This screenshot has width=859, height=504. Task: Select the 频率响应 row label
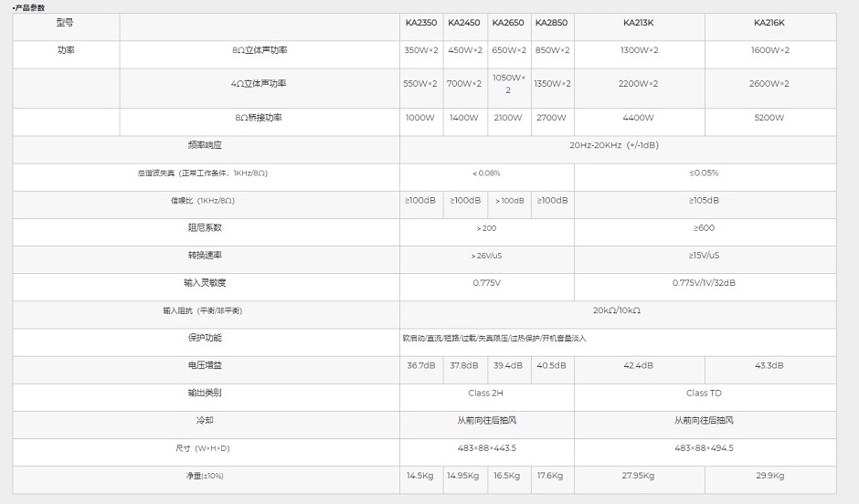pyautogui.click(x=205, y=145)
